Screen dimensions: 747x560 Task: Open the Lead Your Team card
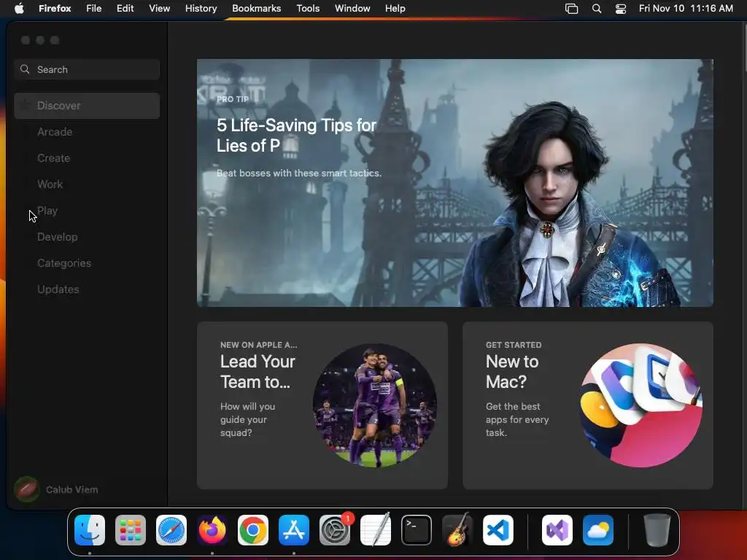[x=322, y=405]
